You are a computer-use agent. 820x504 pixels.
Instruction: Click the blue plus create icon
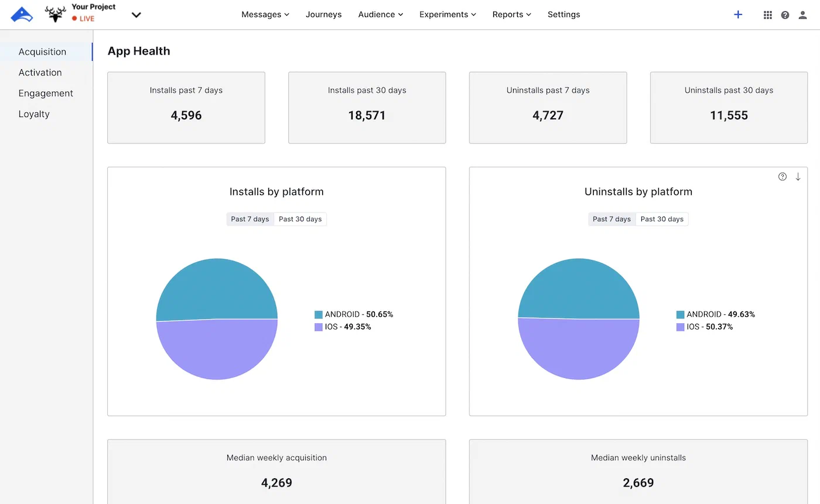[x=738, y=15]
